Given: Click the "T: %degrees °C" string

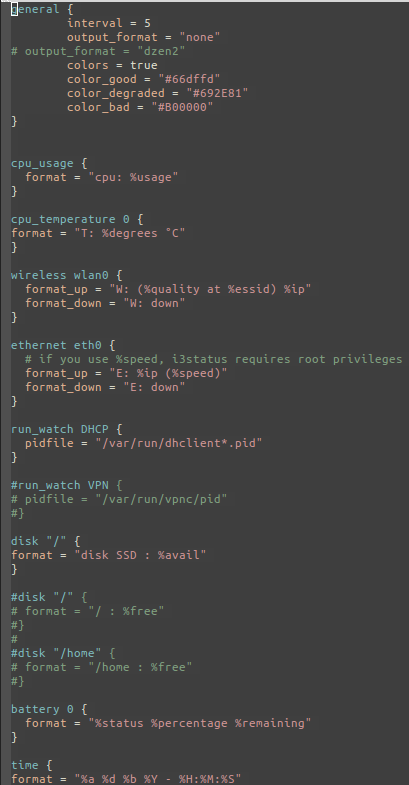Looking at the screenshot, I should coord(130,233).
